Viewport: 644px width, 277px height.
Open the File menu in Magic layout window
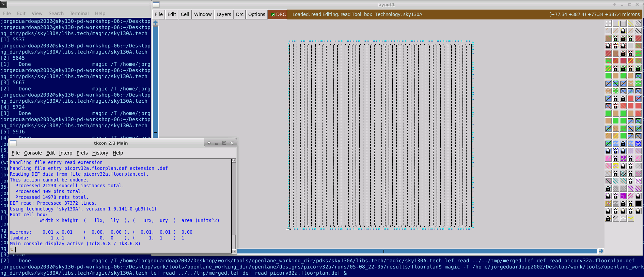click(159, 14)
